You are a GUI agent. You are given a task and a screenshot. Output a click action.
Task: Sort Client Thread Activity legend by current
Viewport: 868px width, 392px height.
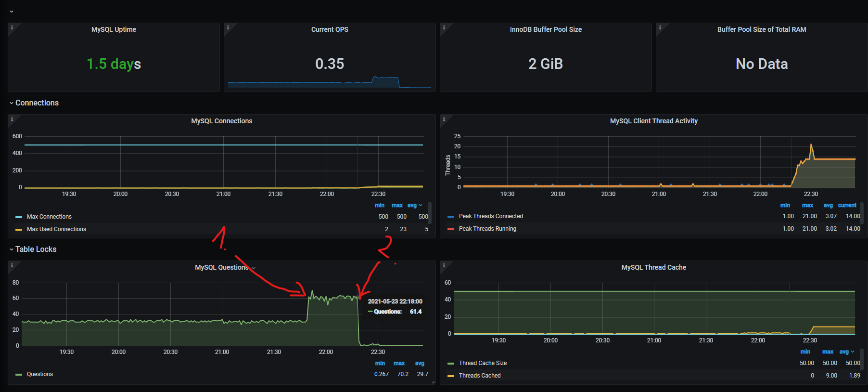pos(847,205)
